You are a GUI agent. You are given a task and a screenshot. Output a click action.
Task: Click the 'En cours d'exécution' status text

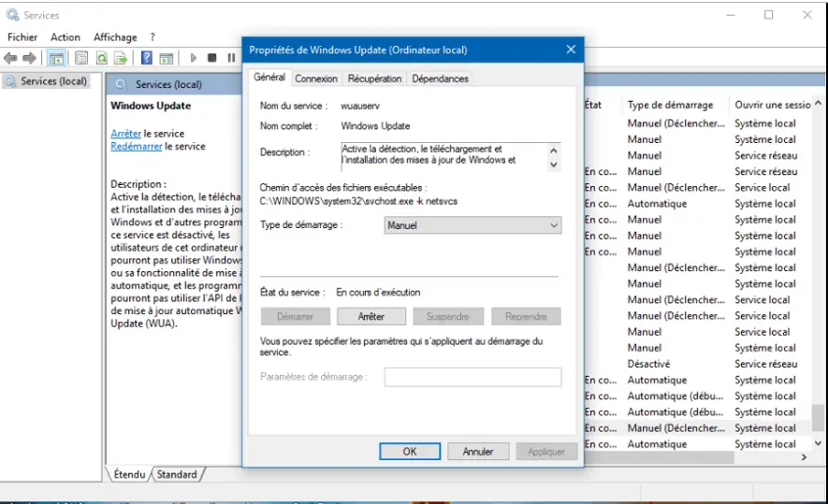378,292
